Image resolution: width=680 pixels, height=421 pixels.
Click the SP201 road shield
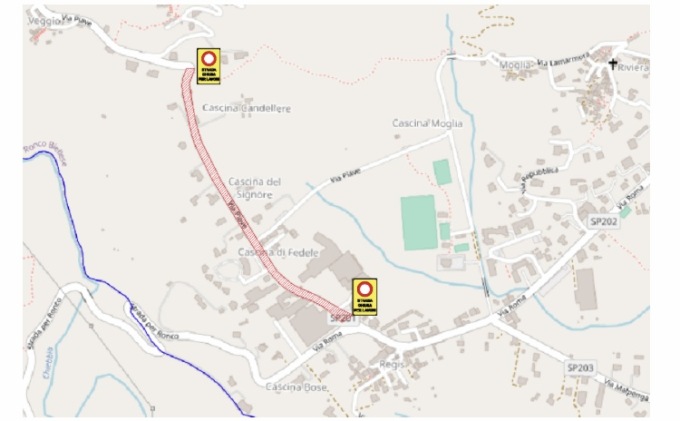coord(342,318)
